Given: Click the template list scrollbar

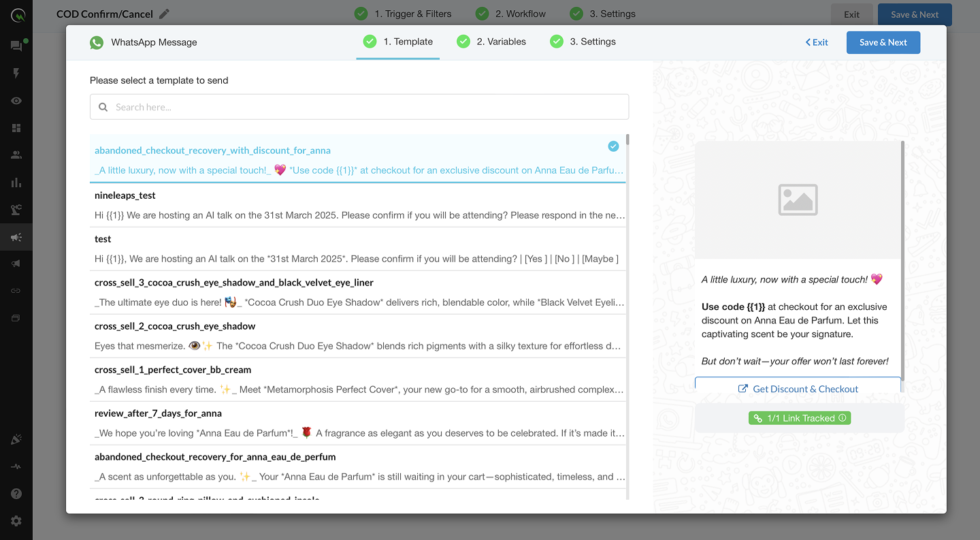Looking at the screenshot, I should (627, 272).
